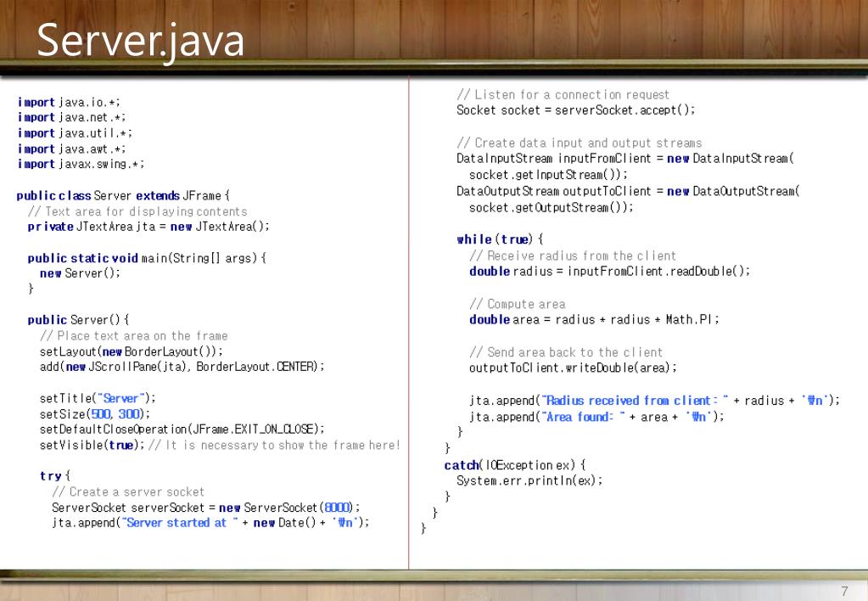Click comment 'Compute area'
Image resolution: width=868 pixels, height=601 pixels.
[x=517, y=304]
